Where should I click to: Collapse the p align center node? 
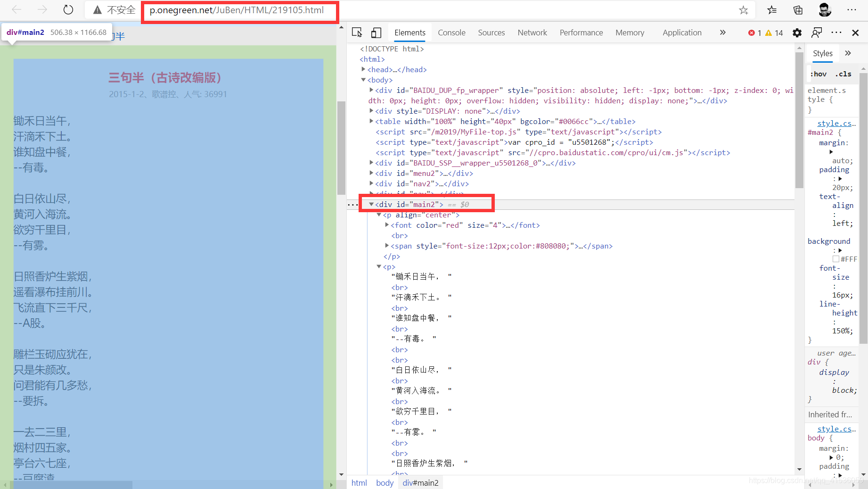(379, 215)
